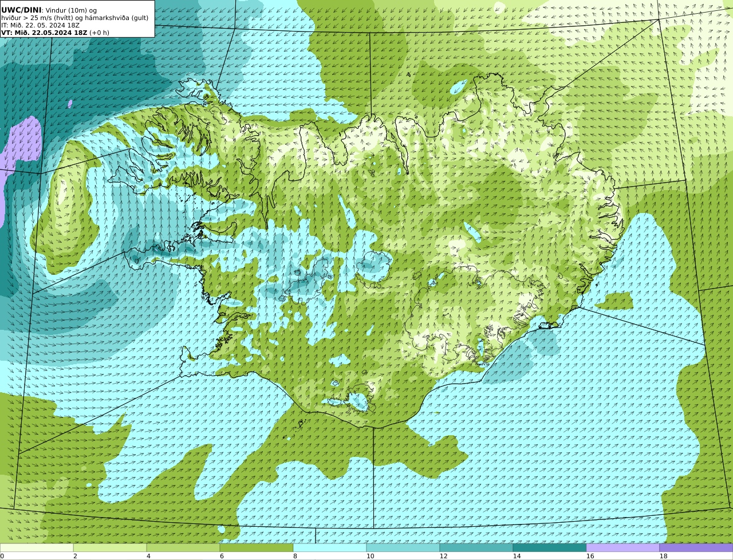Click the 'hviður > 25 m/s (hvítt)' description line
Image resolution: width=733 pixels, height=560 pixels.
(74, 18)
